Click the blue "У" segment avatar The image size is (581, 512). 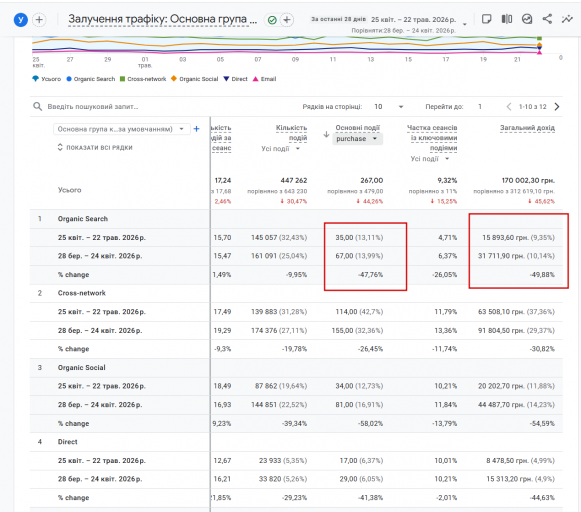pyautogui.click(x=21, y=20)
